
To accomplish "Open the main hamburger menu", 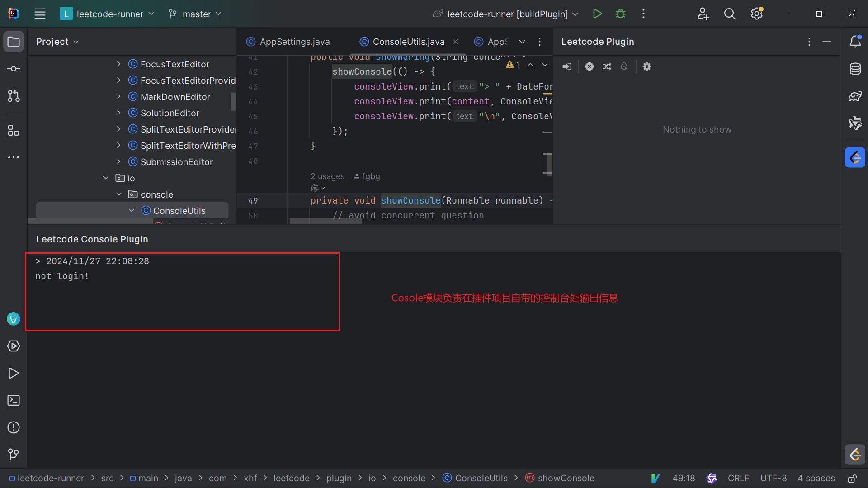I will coord(40,14).
